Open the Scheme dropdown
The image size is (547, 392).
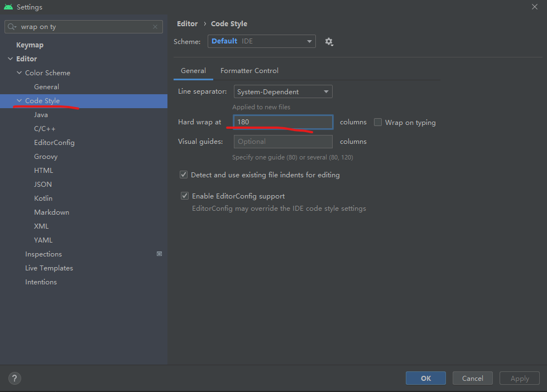(x=262, y=41)
